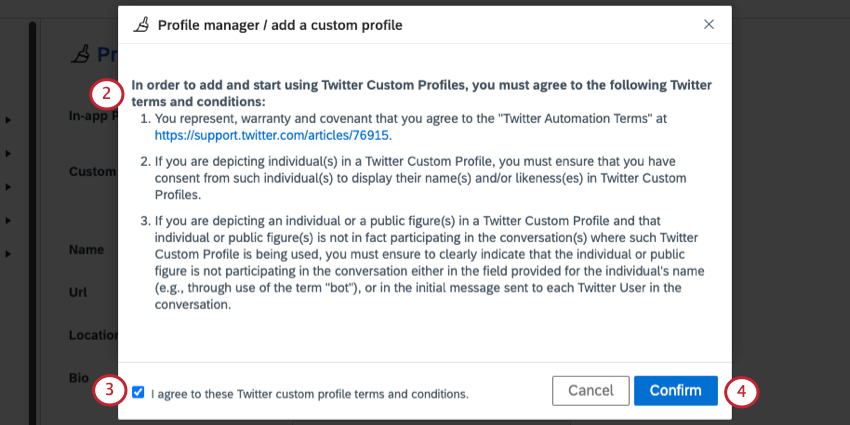Uncheck the agree to terms checkbox

tap(138, 392)
